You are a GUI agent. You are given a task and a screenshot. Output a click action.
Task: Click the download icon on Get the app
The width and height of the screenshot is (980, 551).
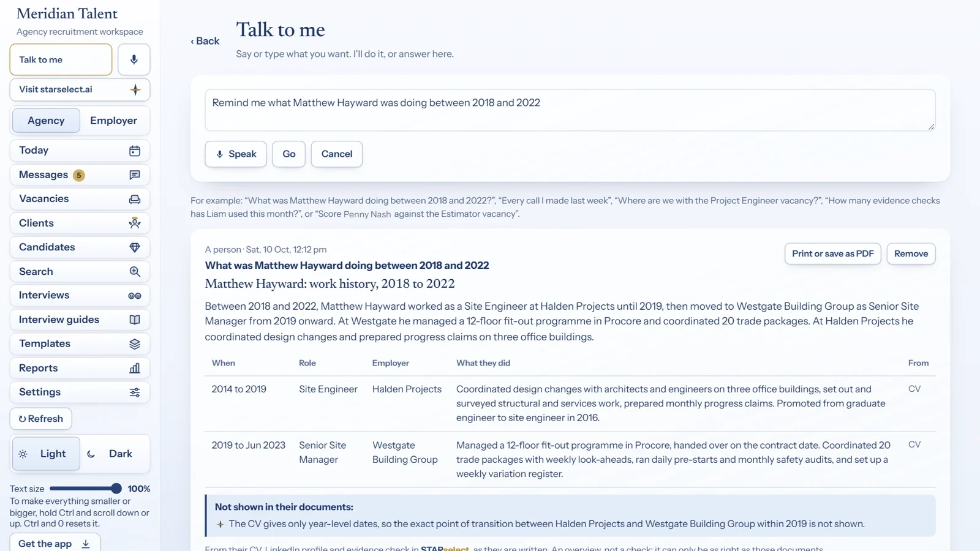[x=86, y=544]
